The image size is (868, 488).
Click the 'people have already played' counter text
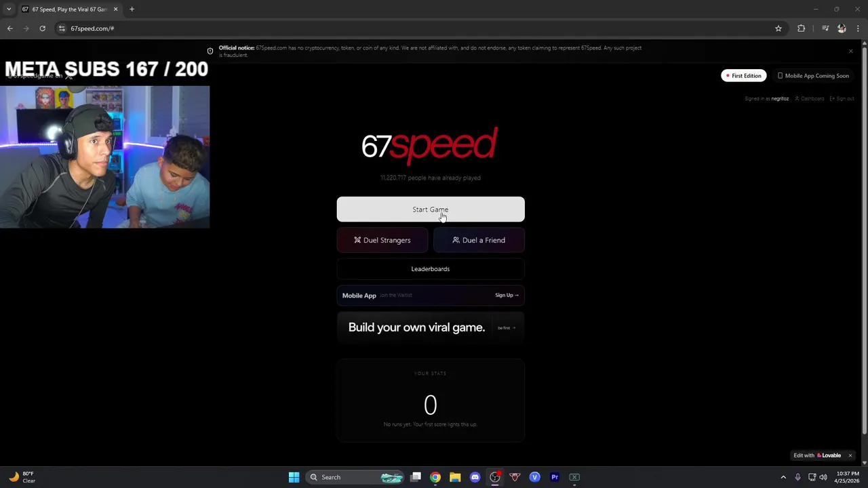pos(431,178)
